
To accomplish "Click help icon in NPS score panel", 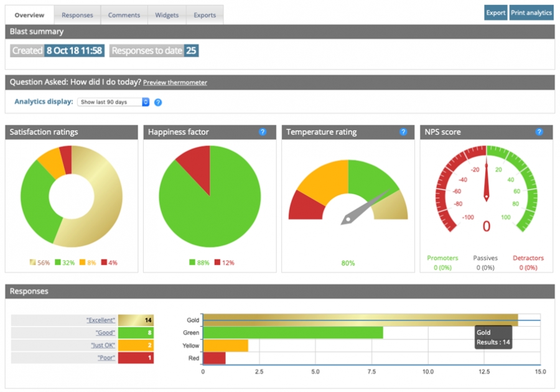I will 539,132.
